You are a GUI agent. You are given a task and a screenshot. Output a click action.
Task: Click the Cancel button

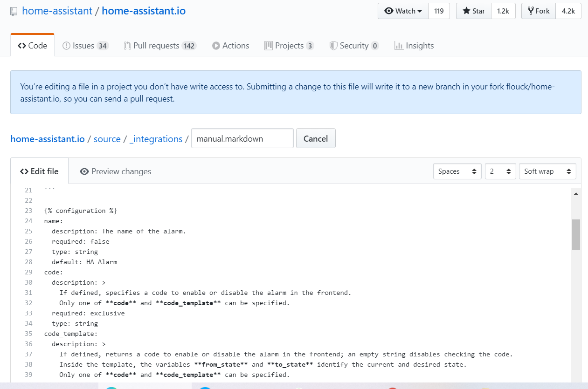point(316,139)
